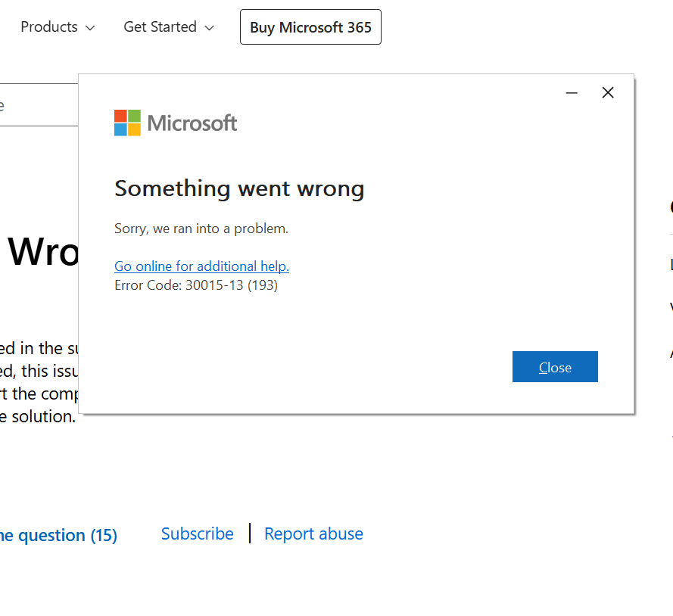The width and height of the screenshot is (673, 616).
Task: Open the Get Started menu
Action: [x=160, y=27]
